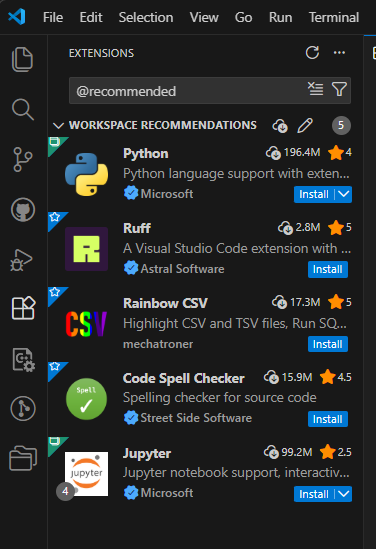Install the Code Spell Checker extension
The image size is (376, 549).
pos(328,419)
